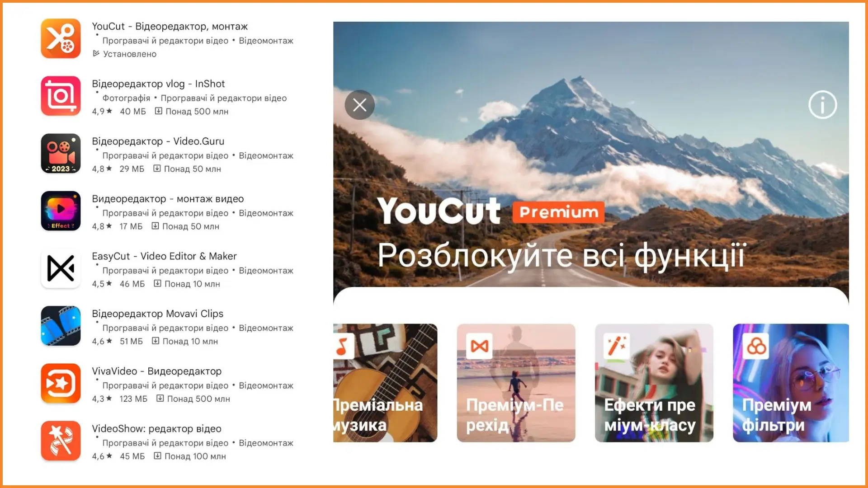Close the YouCut Premium promo screen
Image resolution: width=868 pixels, height=488 pixels.
360,105
